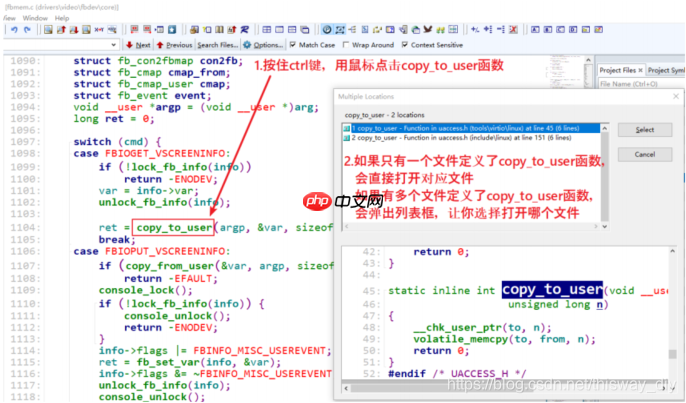Click the cascade windows toolbar icon

coord(304,30)
